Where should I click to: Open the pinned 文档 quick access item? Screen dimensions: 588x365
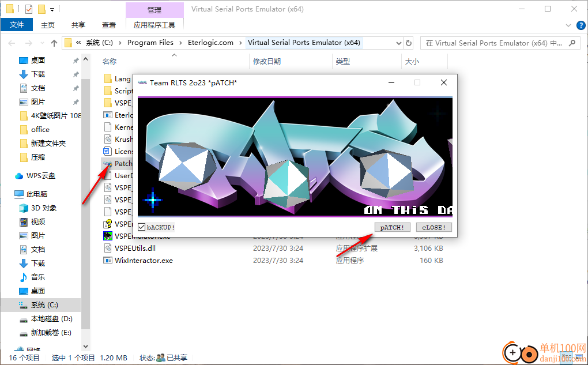(38, 88)
